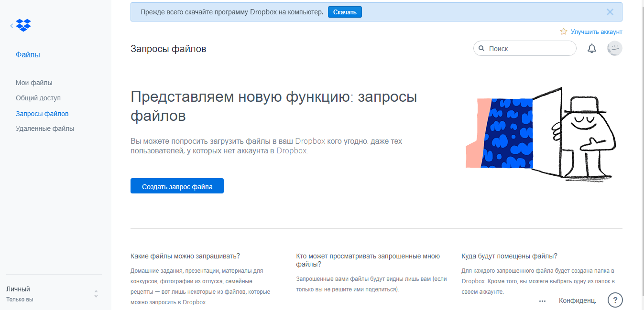Image resolution: width=644 pixels, height=310 pixels.
Task: Open Удаленные файлы
Action: coord(45,128)
